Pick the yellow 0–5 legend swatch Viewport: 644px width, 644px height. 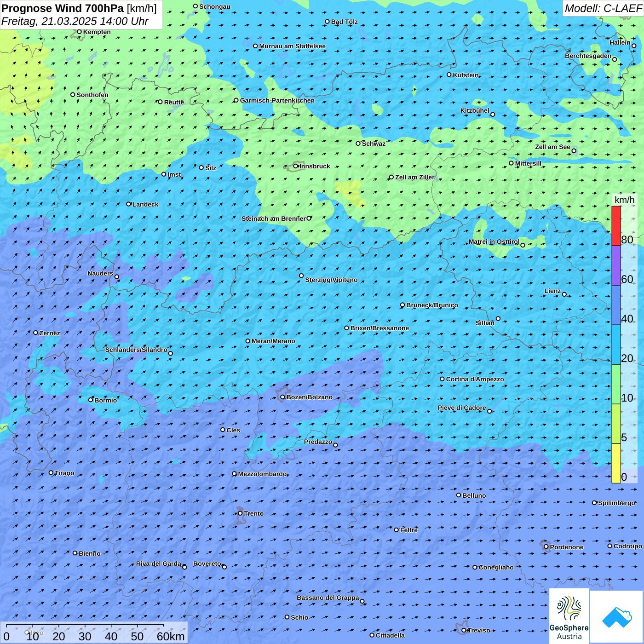tap(616, 463)
